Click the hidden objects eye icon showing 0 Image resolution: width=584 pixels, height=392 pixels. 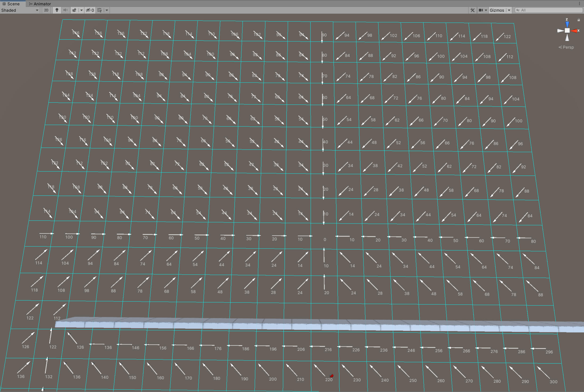click(90, 10)
